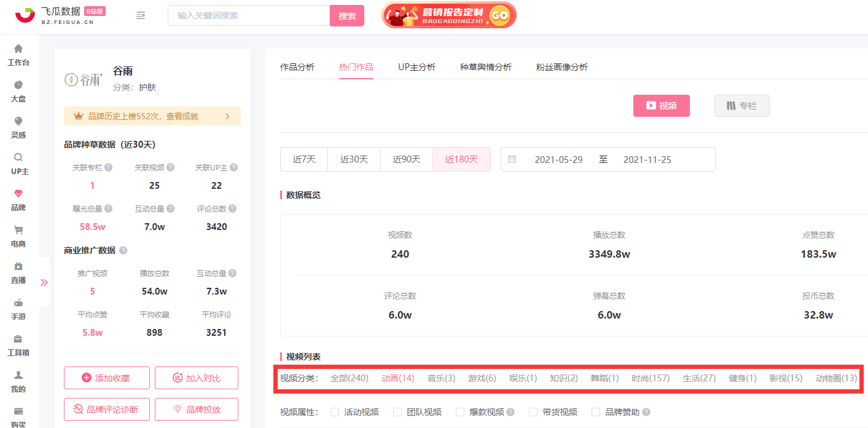Select the 近90天 time range
The image size is (868, 428).
click(407, 159)
